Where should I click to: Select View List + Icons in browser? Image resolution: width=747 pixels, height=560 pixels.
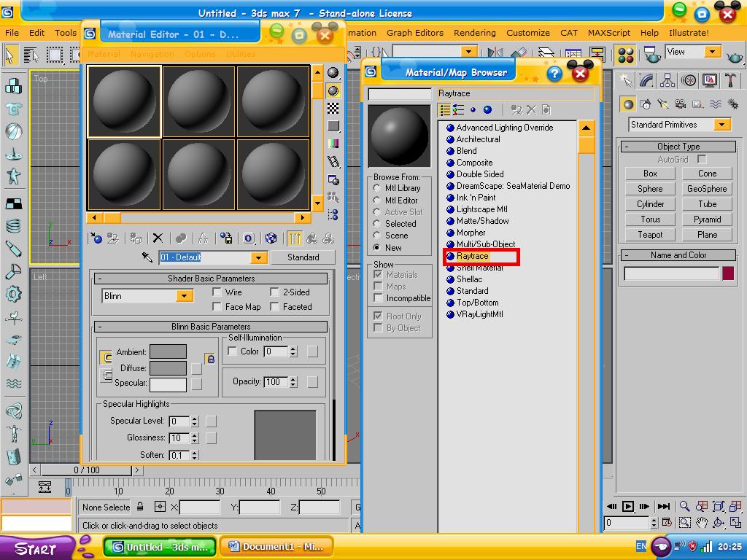coord(458,110)
